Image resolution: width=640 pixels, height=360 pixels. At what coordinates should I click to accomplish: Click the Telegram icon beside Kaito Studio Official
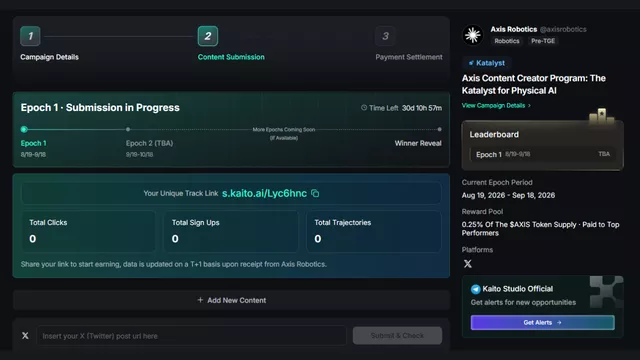pyautogui.click(x=475, y=289)
